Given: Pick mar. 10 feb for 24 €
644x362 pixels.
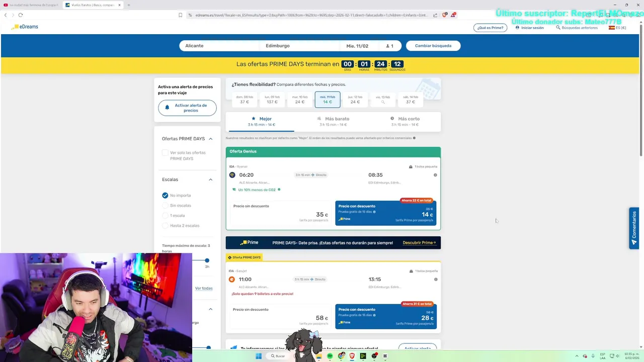Looking at the screenshot, I should point(300,100).
